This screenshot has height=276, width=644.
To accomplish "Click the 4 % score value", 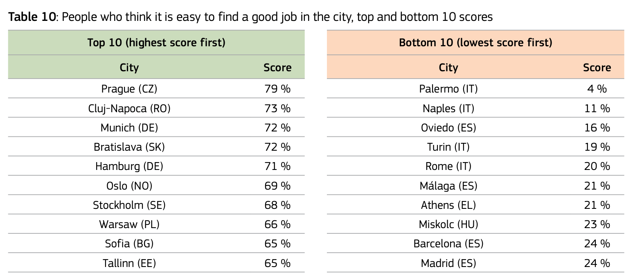I will (597, 89).
